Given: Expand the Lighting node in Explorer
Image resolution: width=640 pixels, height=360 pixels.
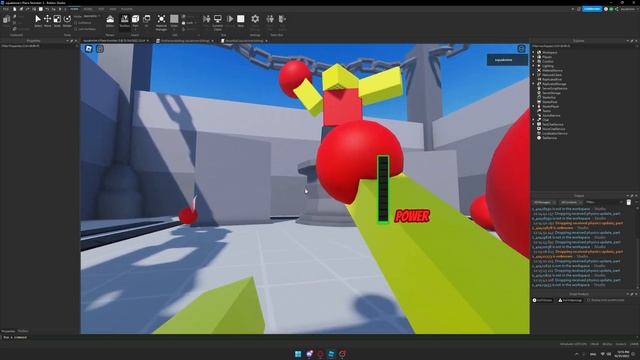Looking at the screenshot, I should (533, 66).
